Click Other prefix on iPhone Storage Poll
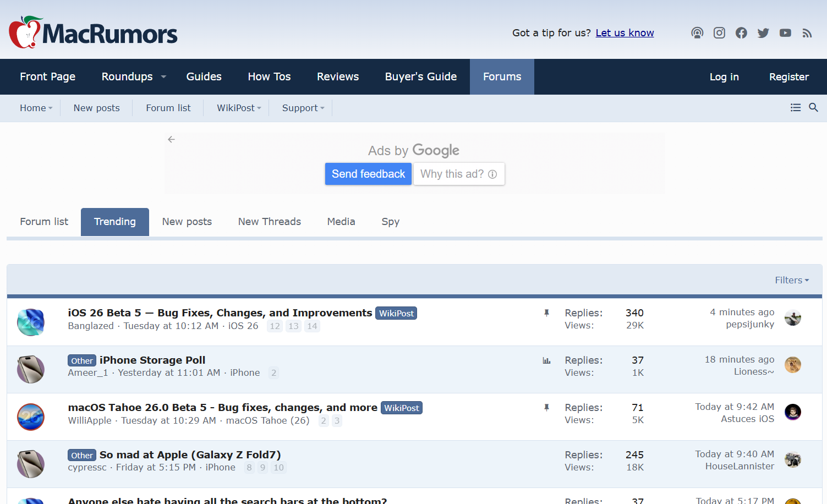This screenshot has width=827, height=504. click(x=82, y=360)
